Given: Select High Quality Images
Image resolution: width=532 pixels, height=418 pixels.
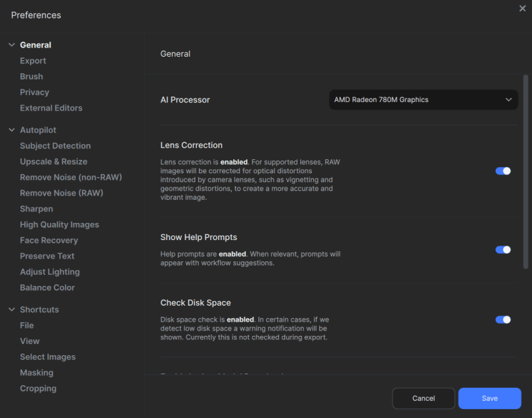Looking at the screenshot, I should pos(59,224).
